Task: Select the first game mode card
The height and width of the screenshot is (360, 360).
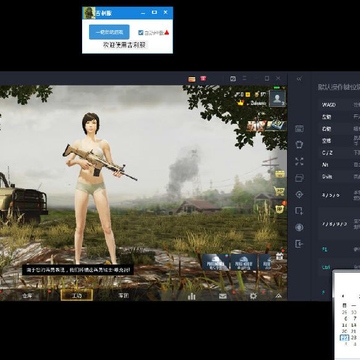Action: tap(215, 262)
